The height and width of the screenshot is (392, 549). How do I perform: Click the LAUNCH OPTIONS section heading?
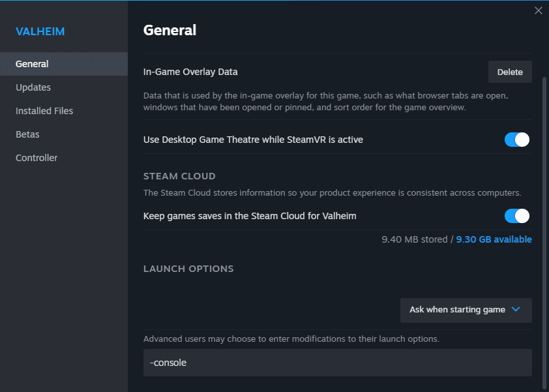tap(188, 269)
